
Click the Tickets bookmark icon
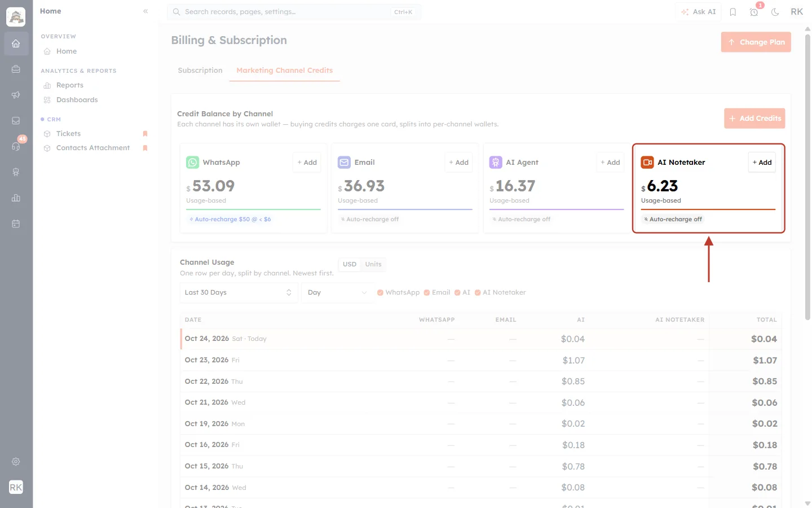point(145,134)
